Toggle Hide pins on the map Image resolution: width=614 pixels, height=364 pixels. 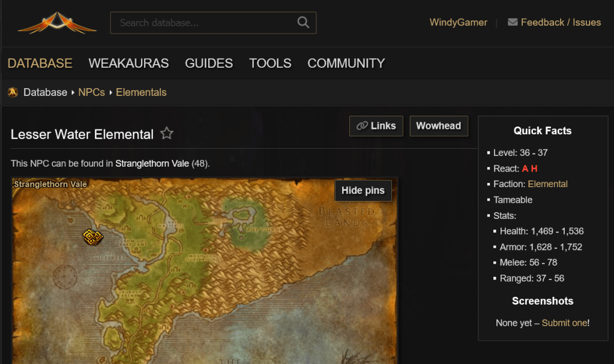363,191
